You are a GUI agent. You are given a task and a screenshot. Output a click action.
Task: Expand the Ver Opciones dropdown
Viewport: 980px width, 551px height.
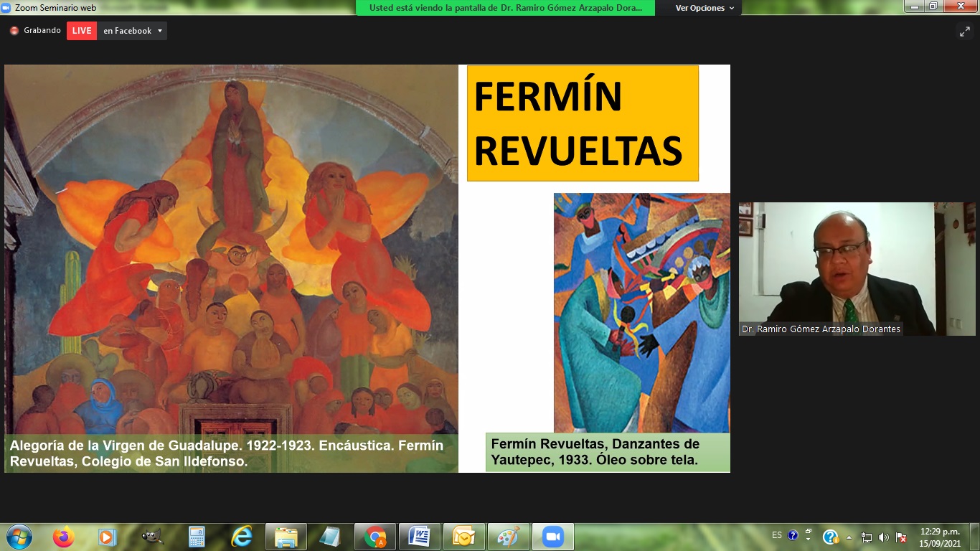coord(705,8)
